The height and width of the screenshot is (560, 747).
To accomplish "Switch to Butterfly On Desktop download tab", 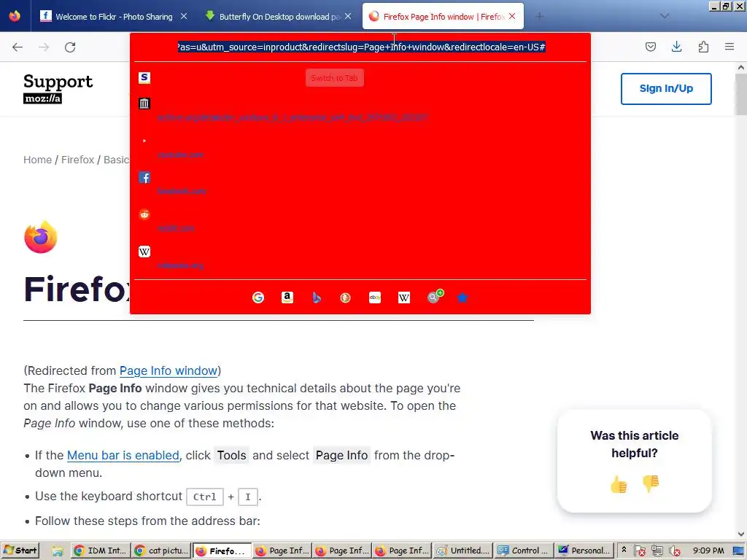I will [279, 16].
